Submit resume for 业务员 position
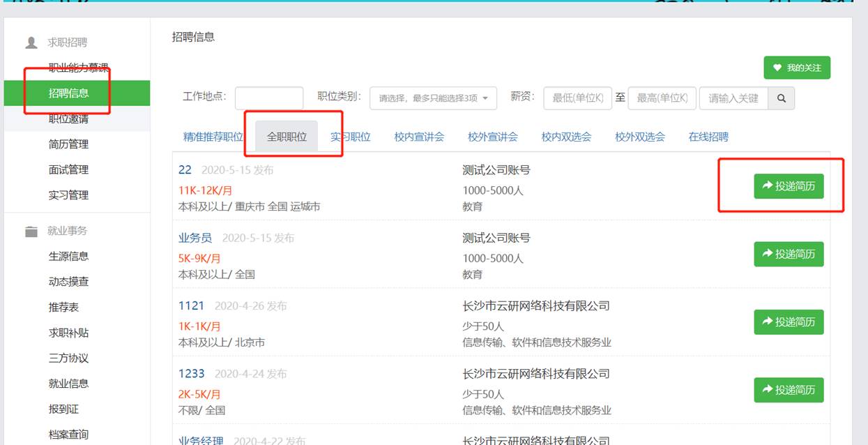Viewport: 868px width, 445px height. coord(789,254)
